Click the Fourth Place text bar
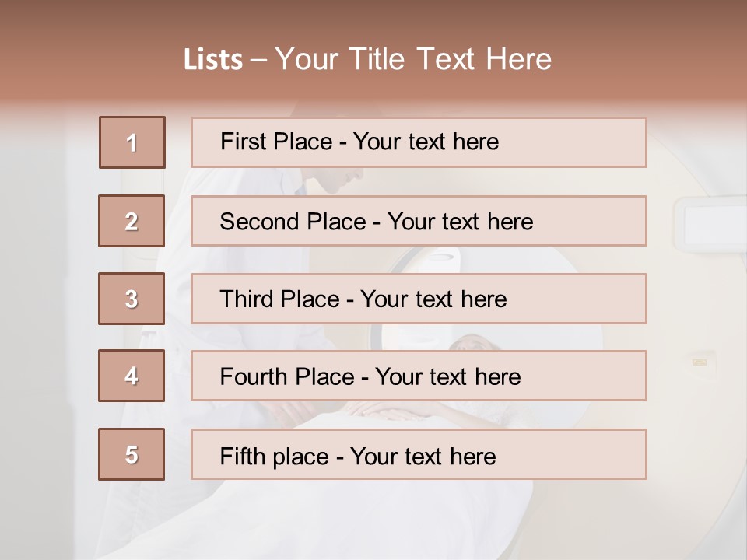This screenshot has height=560, width=747. pos(419,376)
